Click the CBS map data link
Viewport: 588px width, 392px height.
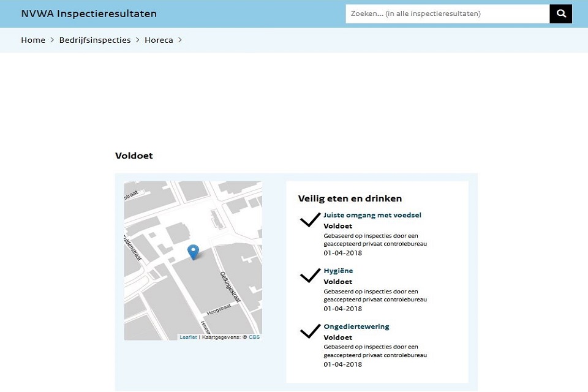coord(254,337)
